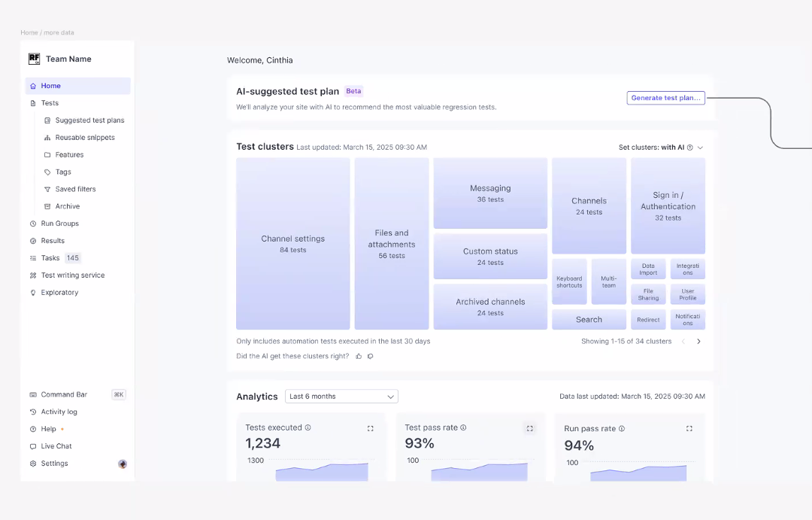This screenshot has width=812, height=520.
Task: Open Saved filters in the sidebar
Action: [75, 189]
